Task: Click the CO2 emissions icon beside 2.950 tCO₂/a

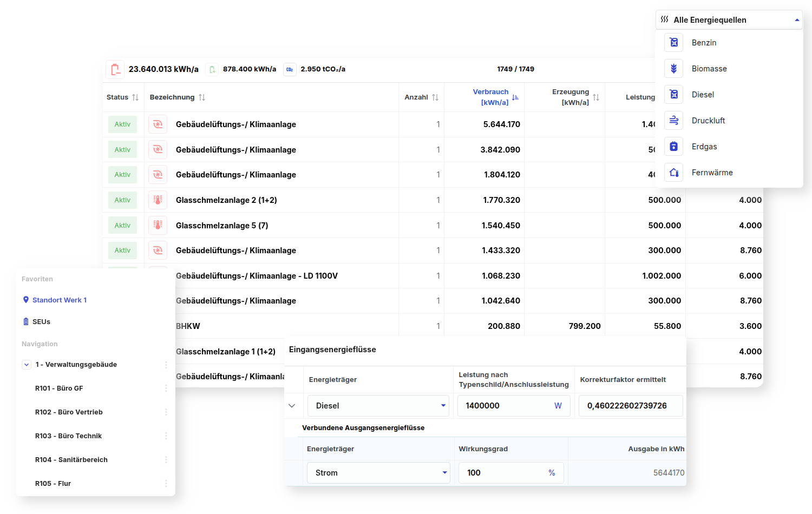Action: click(x=290, y=69)
